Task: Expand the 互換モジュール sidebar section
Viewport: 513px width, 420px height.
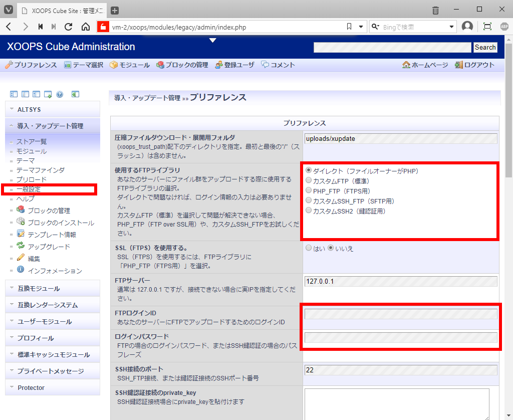Action: (53, 288)
